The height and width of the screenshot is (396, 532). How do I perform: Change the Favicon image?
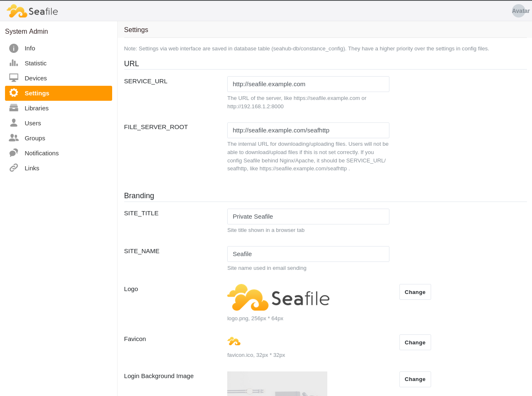coord(415,342)
